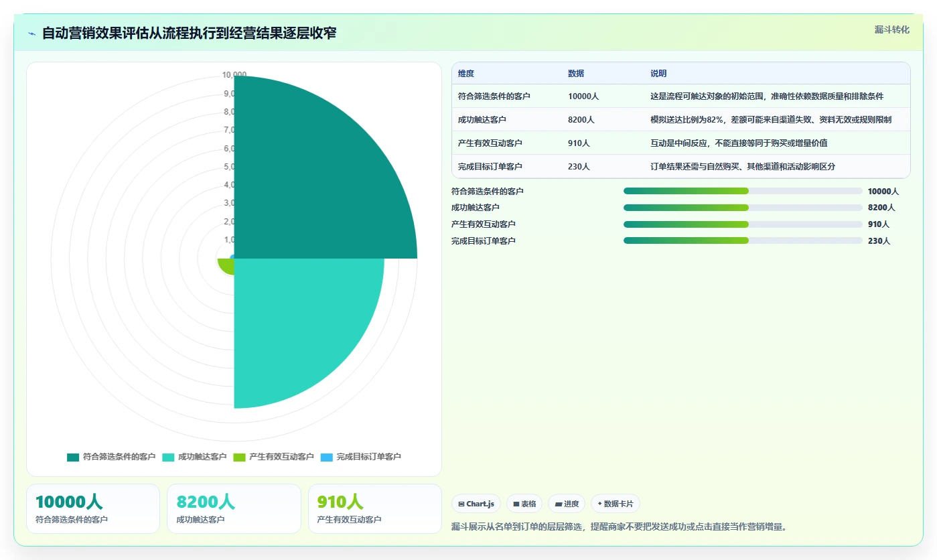Image resolution: width=937 pixels, height=560 pixels.
Task: Click the 漏斗转化 label in header
Action: click(891, 29)
